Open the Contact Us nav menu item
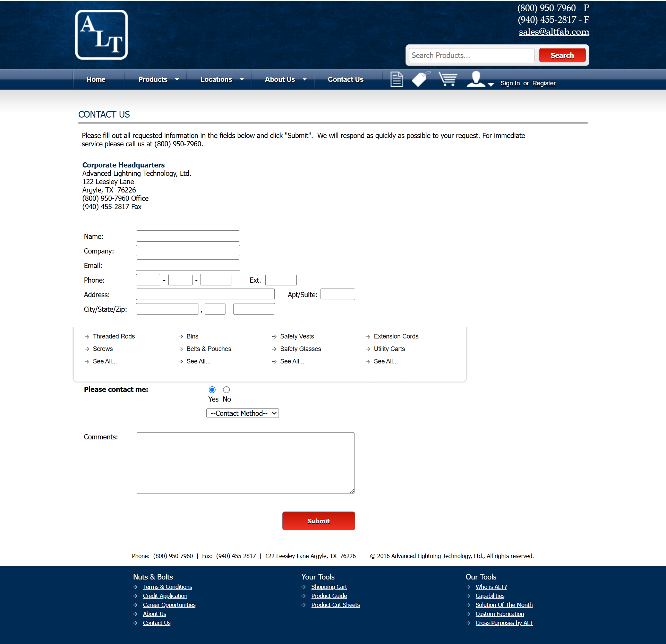 click(346, 79)
